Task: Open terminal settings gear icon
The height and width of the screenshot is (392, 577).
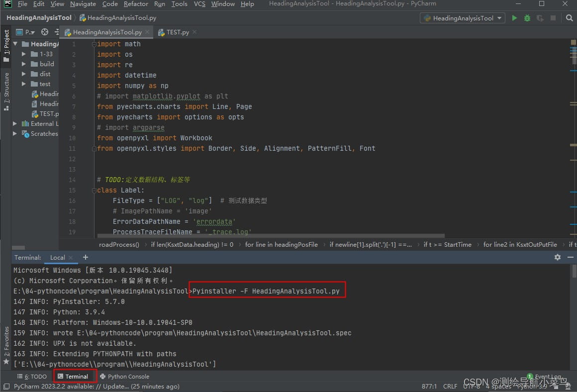Action: (558, 257)
